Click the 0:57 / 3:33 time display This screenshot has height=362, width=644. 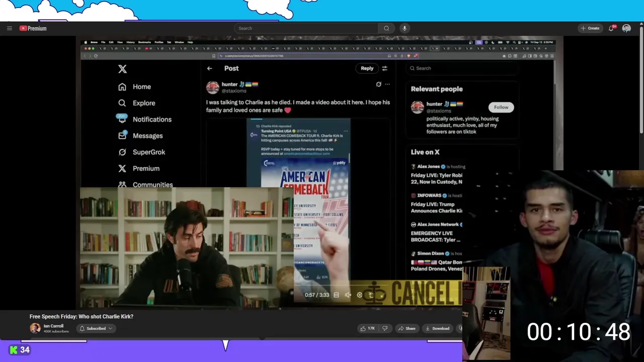316,295
